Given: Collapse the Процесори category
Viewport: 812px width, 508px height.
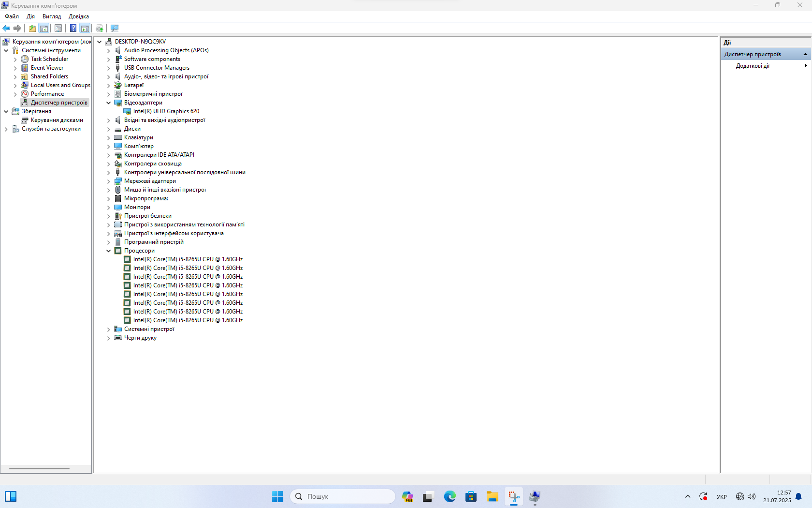Looking at the screenshot, I should tap(109, 251).
